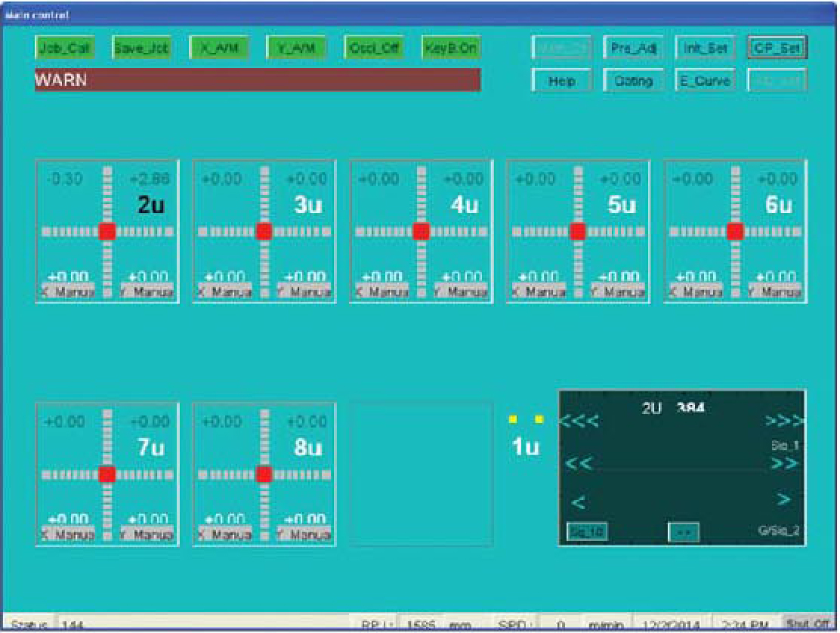Click the red center marker of unit 8u

(264, 474)
